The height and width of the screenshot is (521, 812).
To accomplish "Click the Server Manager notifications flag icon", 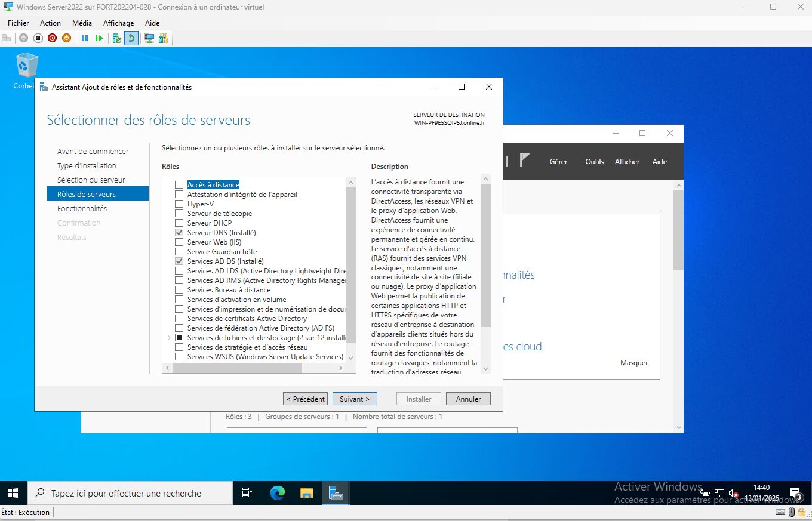I will click(524, 161).
